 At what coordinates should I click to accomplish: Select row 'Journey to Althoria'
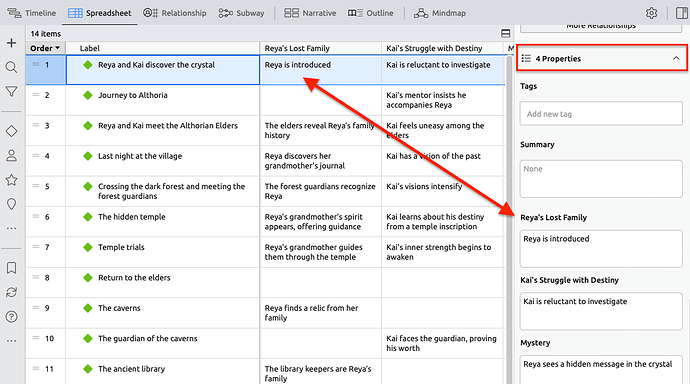point(132,95)
